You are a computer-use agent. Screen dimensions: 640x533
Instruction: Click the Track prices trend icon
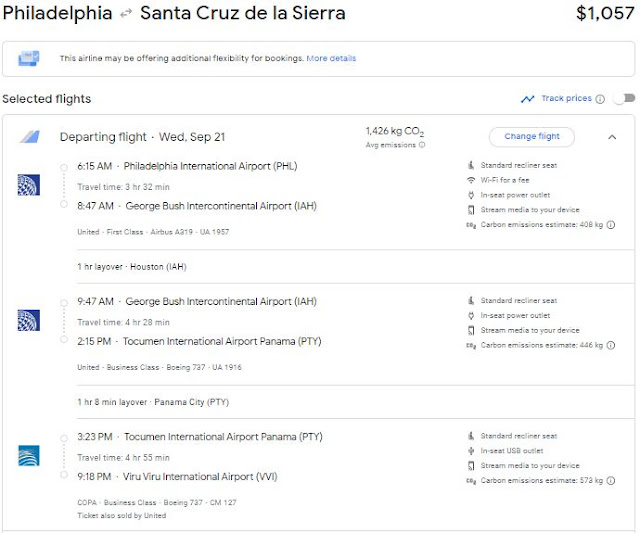pyautogui.click(x=527, y=99)
